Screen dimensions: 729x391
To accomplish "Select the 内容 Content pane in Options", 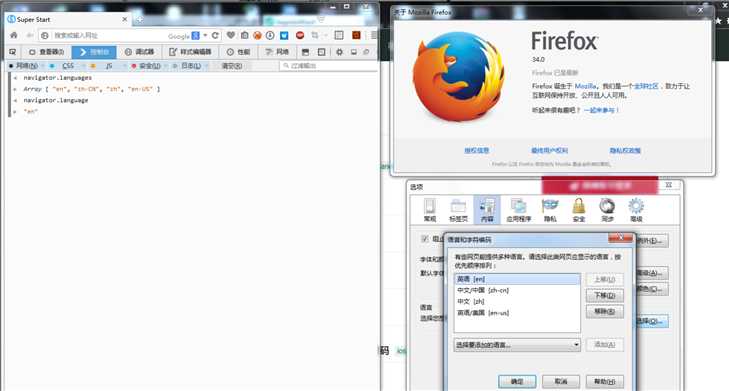I will click(487, 210).
